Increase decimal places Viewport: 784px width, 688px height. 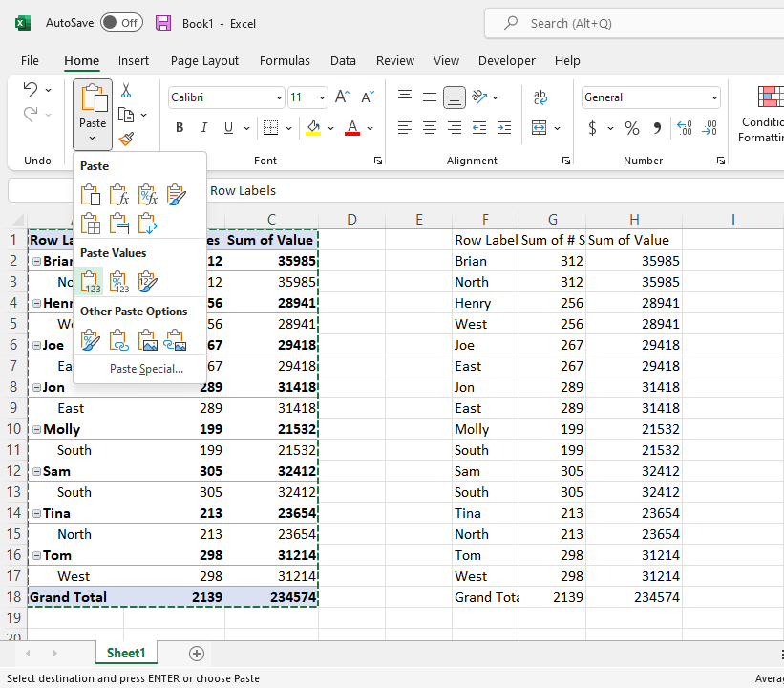687,126
